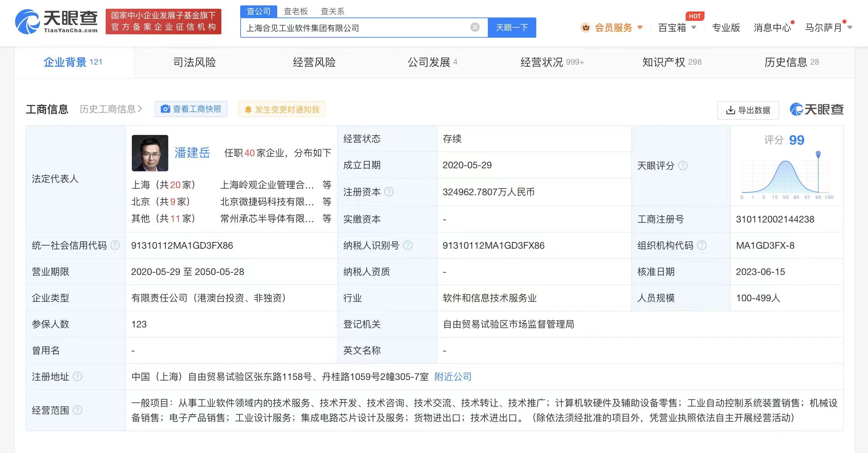This screenshot has height=453, width=868.
Task: Click the 天眼评分 distribution chart
Action: (x=787, y=176)
